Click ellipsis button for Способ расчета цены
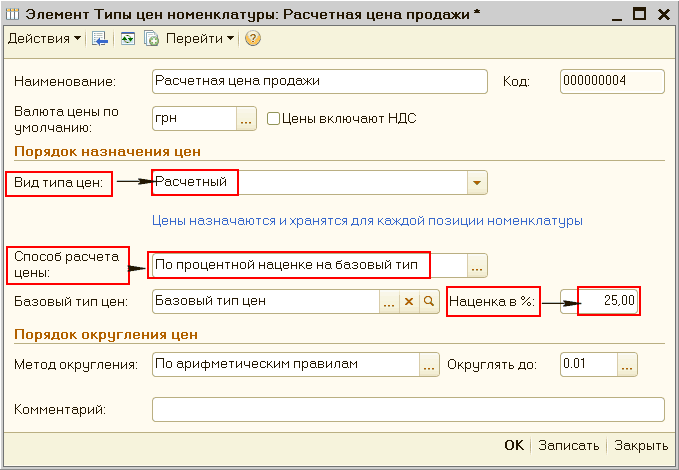 pyautogui.click(x=477, y=265)
